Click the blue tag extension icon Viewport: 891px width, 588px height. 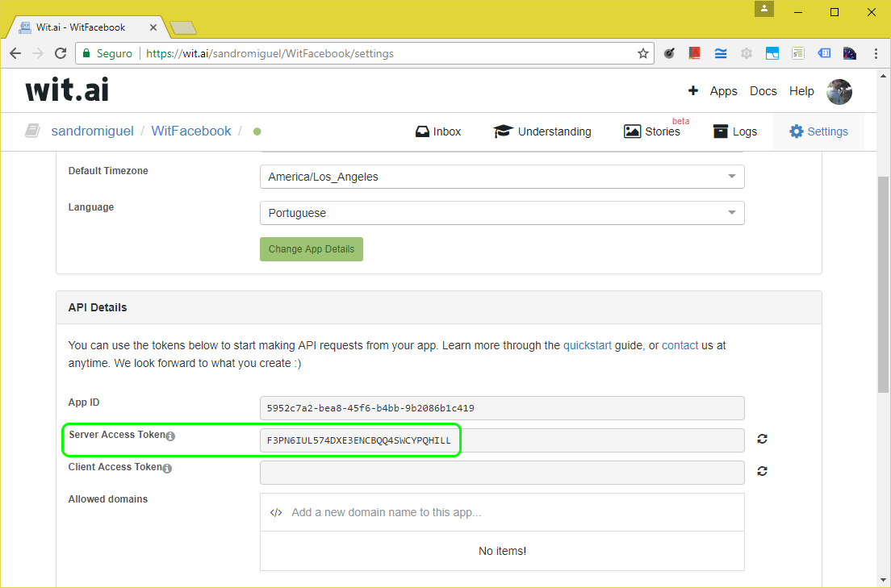pos(824,53)
